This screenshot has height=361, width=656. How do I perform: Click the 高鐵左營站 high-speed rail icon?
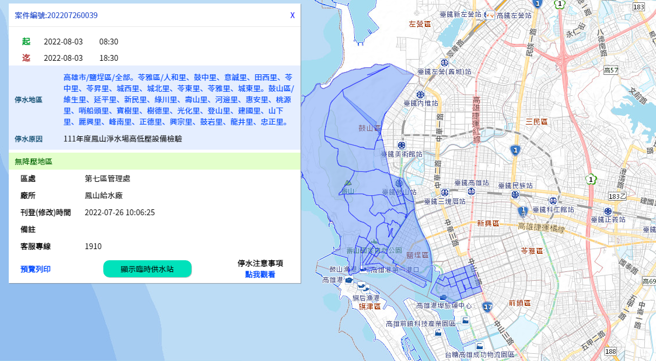489,15
